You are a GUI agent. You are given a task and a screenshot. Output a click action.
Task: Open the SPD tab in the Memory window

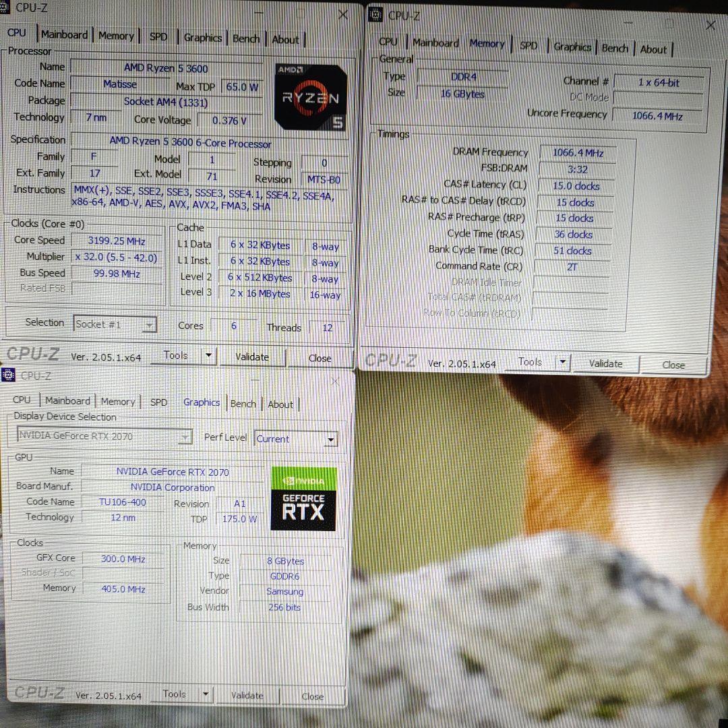pos(530,46)
